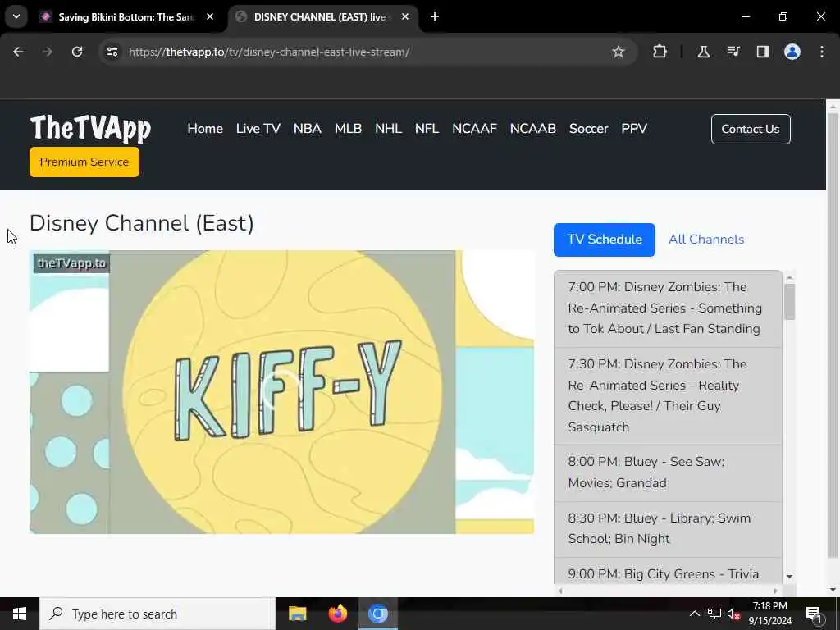
Task: Reload the page with the refresh icon
Action: [x=77, y=52]
